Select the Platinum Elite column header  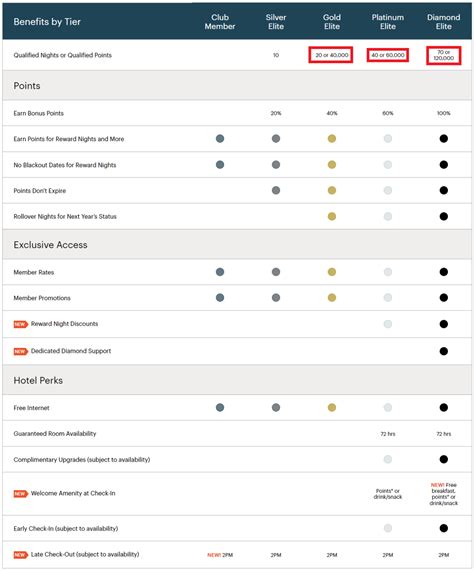point(388,22)
